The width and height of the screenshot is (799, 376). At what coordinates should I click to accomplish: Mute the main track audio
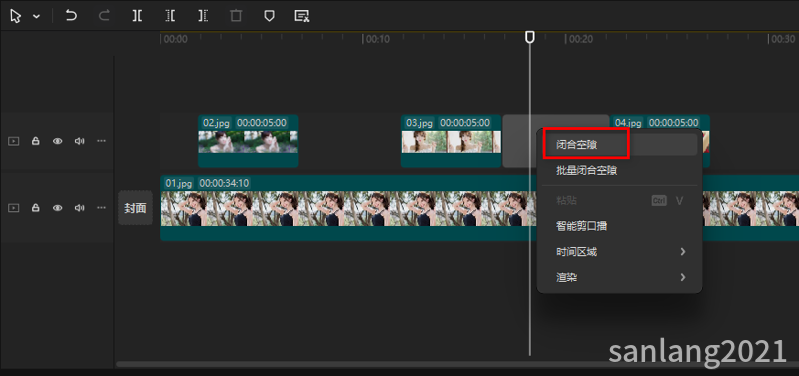[79, 208]
